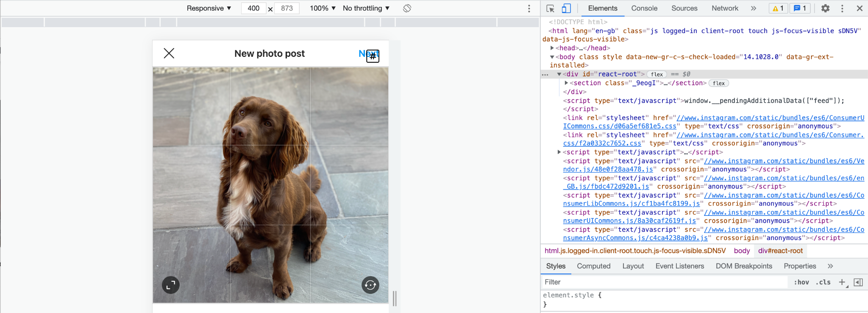Open the messages count badge
The height and width of the screenshot is (313, 868).
(800, 8)
